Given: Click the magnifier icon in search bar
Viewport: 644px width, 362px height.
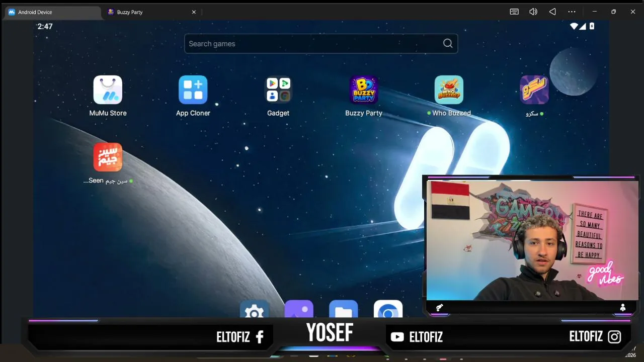Looking at the screenshot, I should tap(448, 44).
